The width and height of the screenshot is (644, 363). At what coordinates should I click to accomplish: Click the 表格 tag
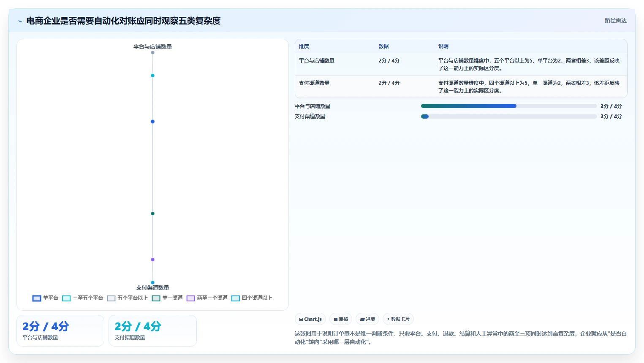pos(341,319)
